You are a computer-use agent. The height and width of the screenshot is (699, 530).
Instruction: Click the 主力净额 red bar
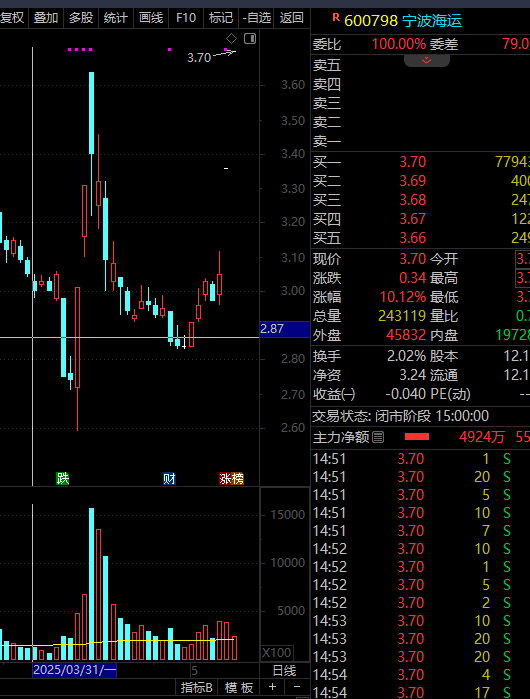pos(417,437)
